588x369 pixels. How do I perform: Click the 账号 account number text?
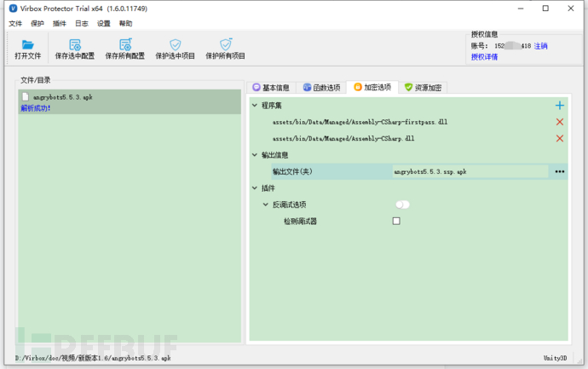pos(501,46)
